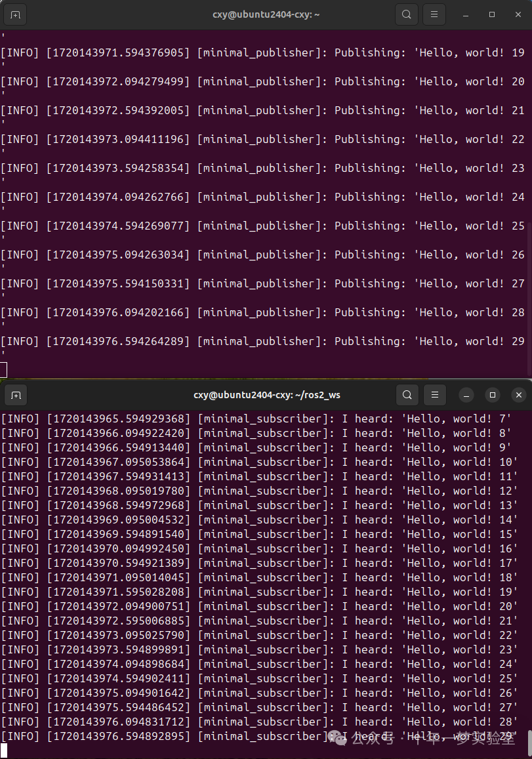
Task: Click the publisher terminal cursor block
Action: point(3,370)
